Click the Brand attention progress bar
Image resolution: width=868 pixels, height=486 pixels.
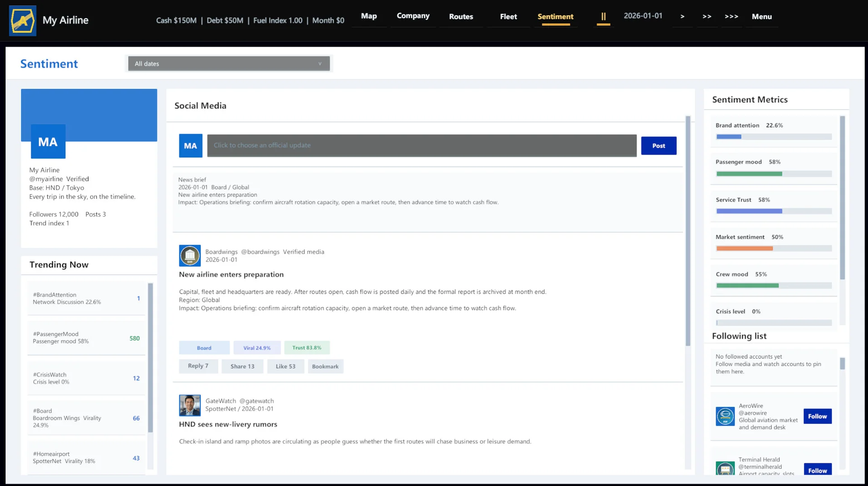774,136
